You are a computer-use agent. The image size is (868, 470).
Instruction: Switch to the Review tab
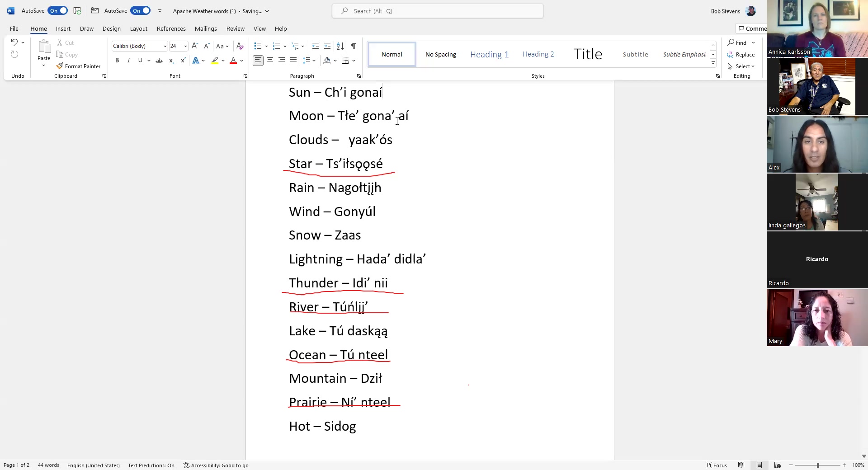[x=236, y=28]
